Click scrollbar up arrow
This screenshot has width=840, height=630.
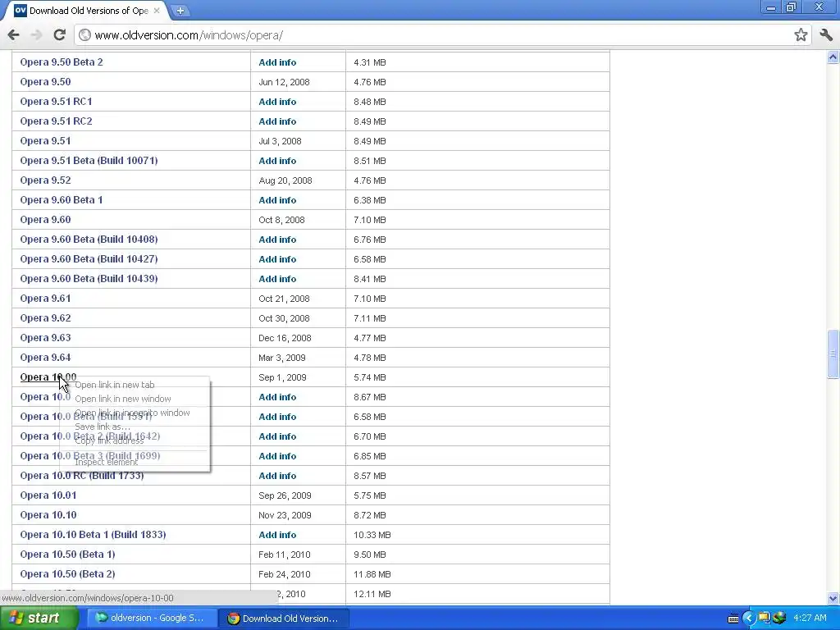[833, 57]
